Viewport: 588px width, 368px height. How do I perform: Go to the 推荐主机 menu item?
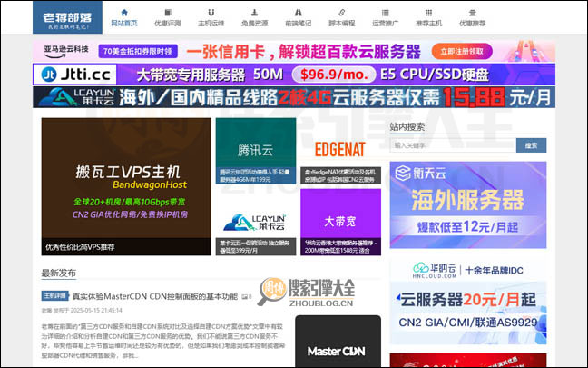pos(428,17)
